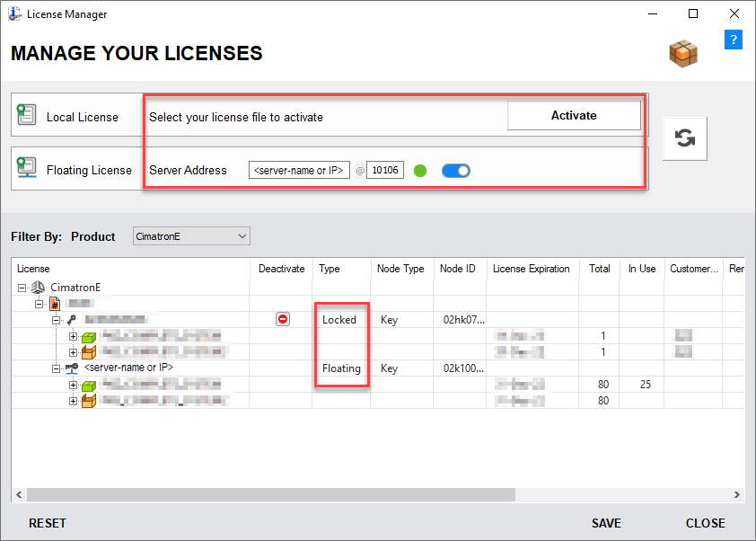Expand orange box item under locked key

click(73, 352)
